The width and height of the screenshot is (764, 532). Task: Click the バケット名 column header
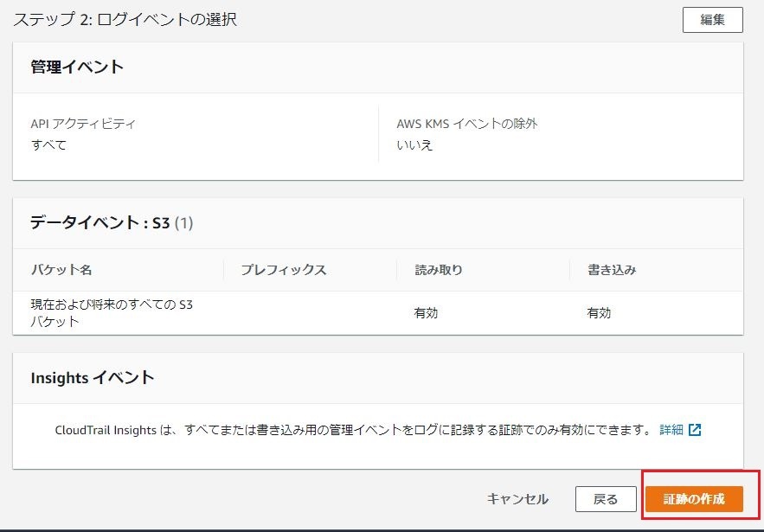(x=61, y=270)
